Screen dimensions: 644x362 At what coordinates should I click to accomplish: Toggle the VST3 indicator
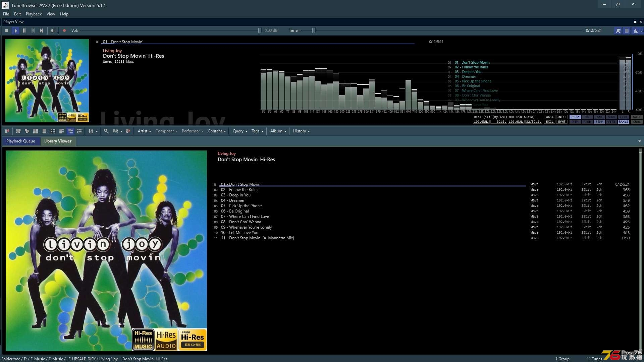coord(611,122)
